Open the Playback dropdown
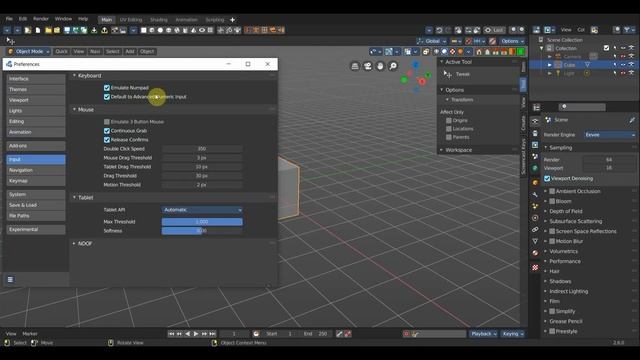This screenshot has width=640, height=360. coord(483,334)
